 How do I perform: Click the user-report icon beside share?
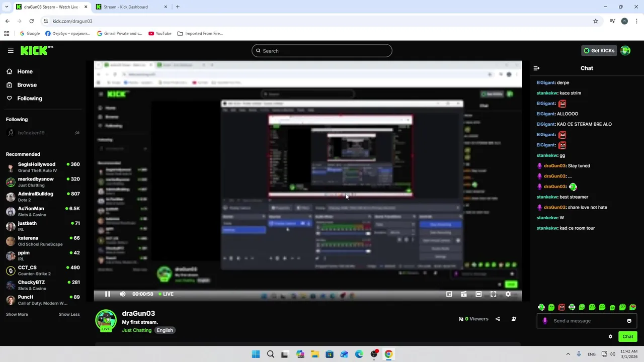[x=514, y=319]
